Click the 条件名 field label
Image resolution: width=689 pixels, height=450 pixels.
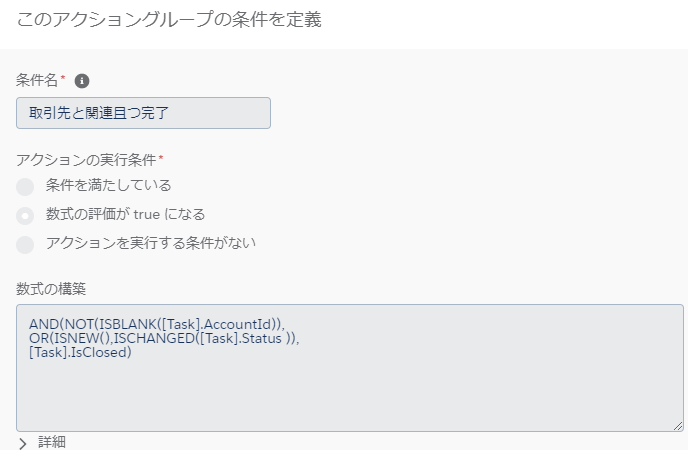click(37, 80)
